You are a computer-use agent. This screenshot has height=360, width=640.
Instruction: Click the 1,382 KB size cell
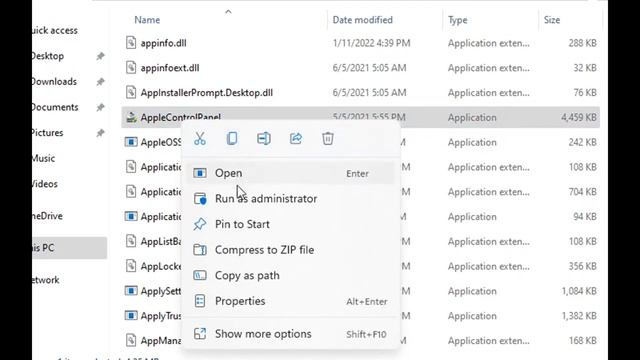point(579,316)
